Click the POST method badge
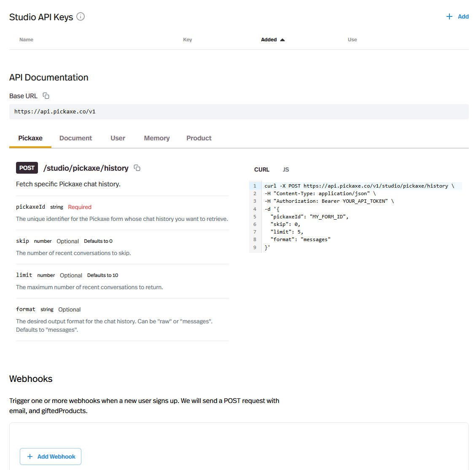This screenshot has width=476, height=470. pyautogui.click(x=27, y=168)
